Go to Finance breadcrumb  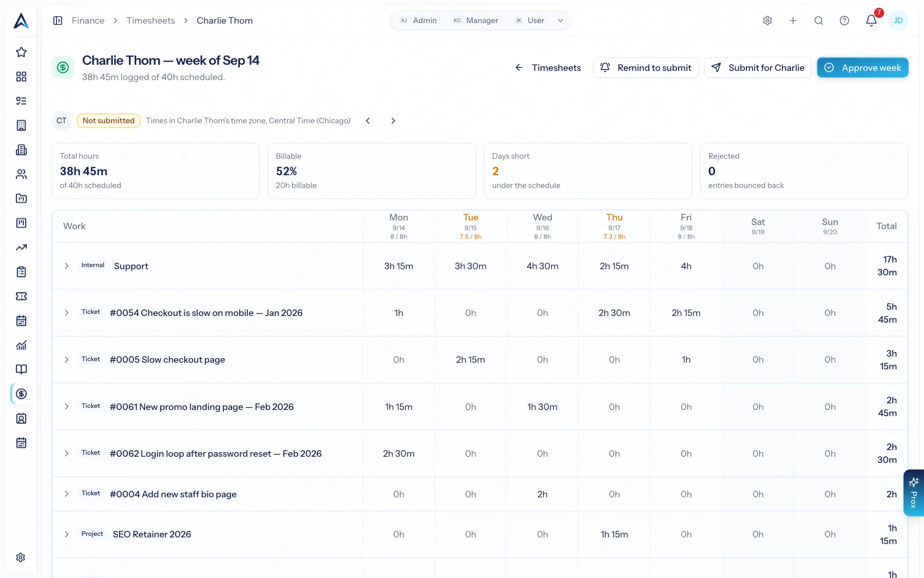click(x=88, y=21)
